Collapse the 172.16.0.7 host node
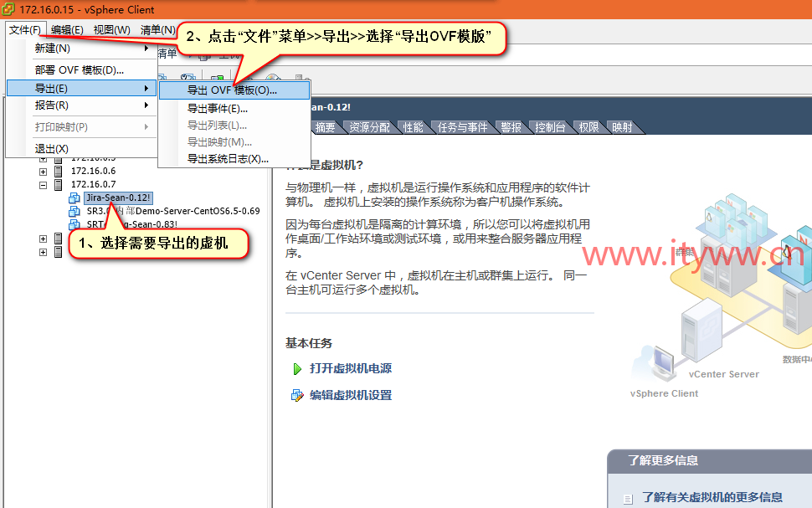The image size is (812, 508). [x=43, y=185]
